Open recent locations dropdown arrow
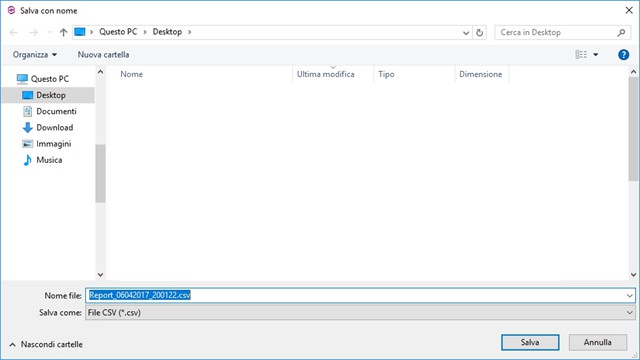Image resolution: width=640 pixels, height=360 pixels. (x=50, y=32)
